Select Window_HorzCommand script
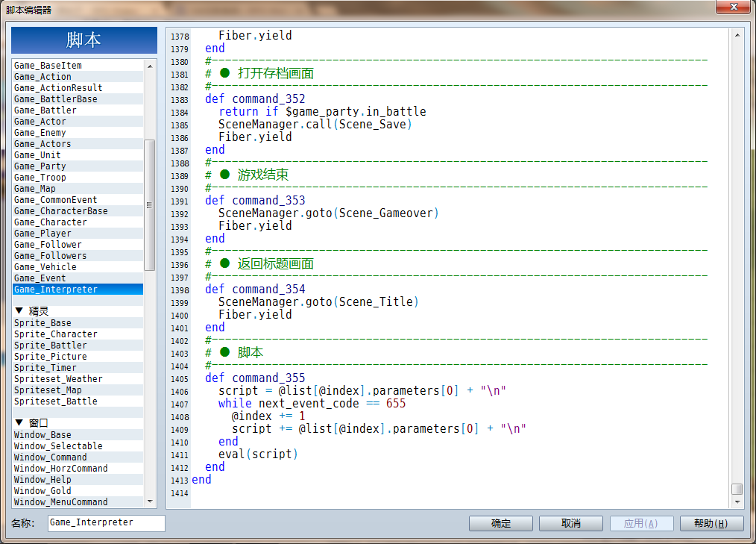This screenshot has width=756, height=544. 78,468
